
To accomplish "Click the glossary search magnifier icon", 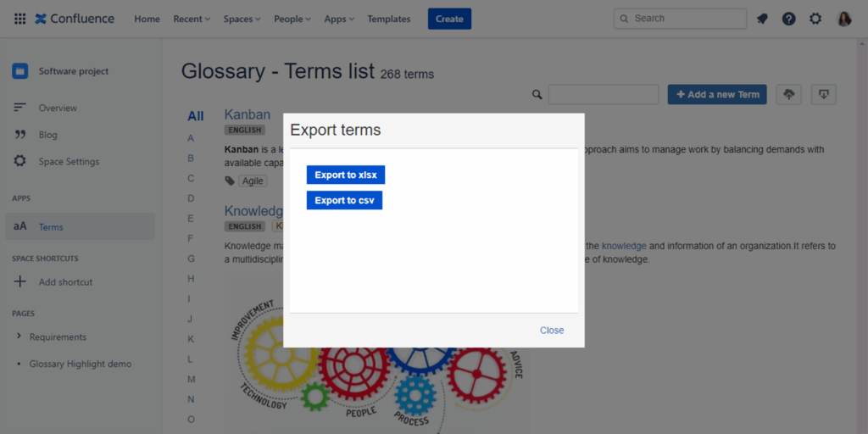I will 537,95.
